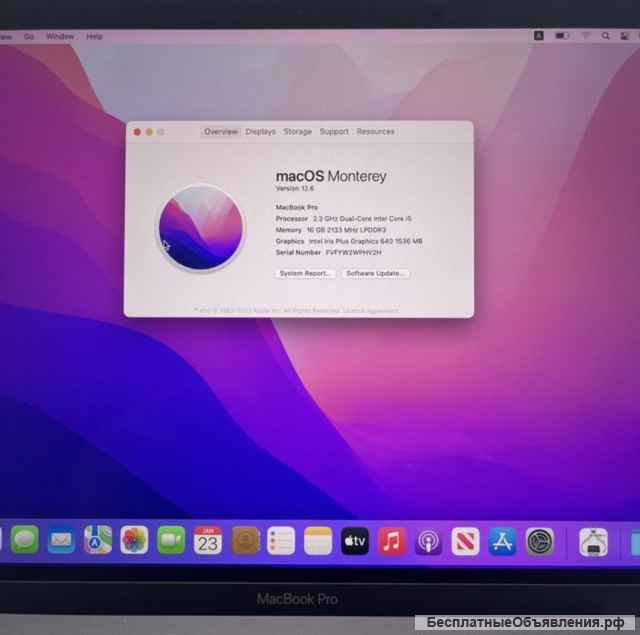This screenshot has height=635, width=640.
Task: Open the Help menu
Action: [94, 36]
